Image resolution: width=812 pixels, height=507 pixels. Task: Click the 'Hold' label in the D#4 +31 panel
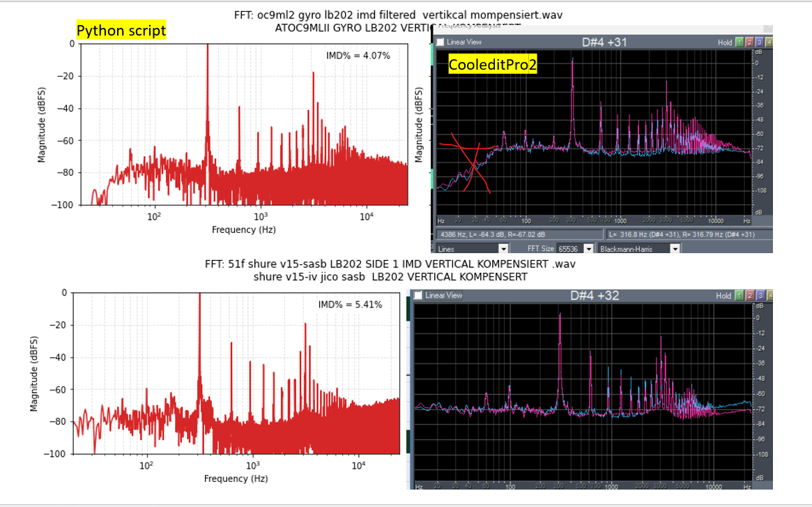click(x=724, y=43)
